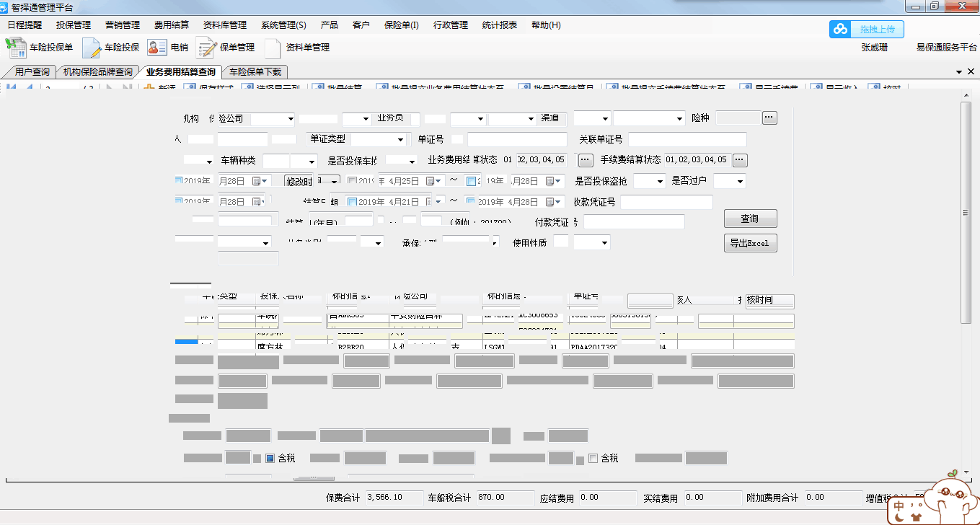Open the 统计报表 menu

click(500, 25)
